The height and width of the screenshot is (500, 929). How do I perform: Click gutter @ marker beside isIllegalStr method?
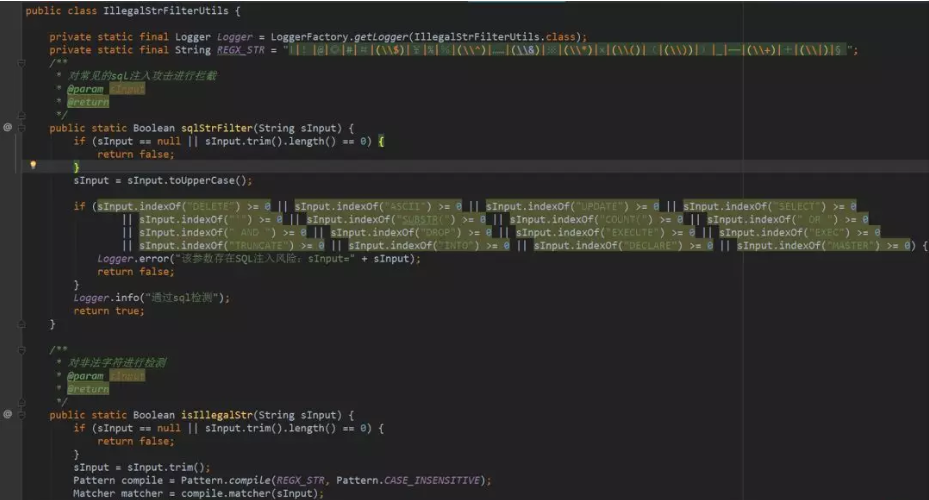[8, 414]
